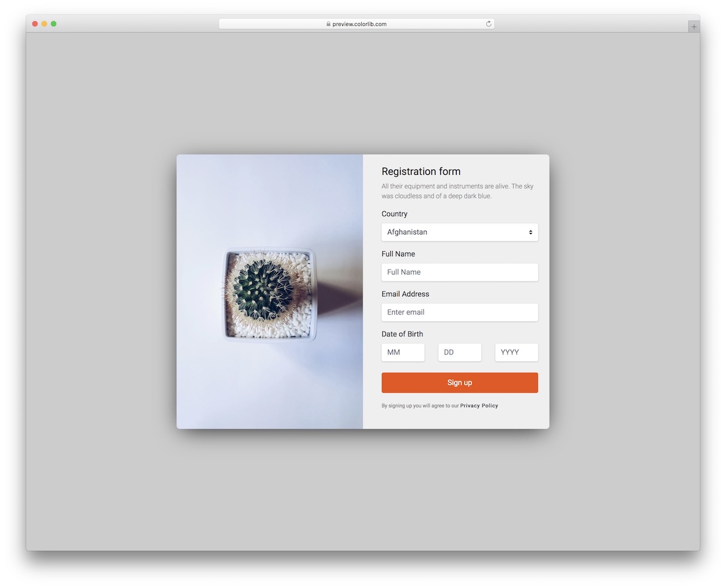Click inside the Full Name field
Screen dimensions: 726x588
tap(460, 272)
